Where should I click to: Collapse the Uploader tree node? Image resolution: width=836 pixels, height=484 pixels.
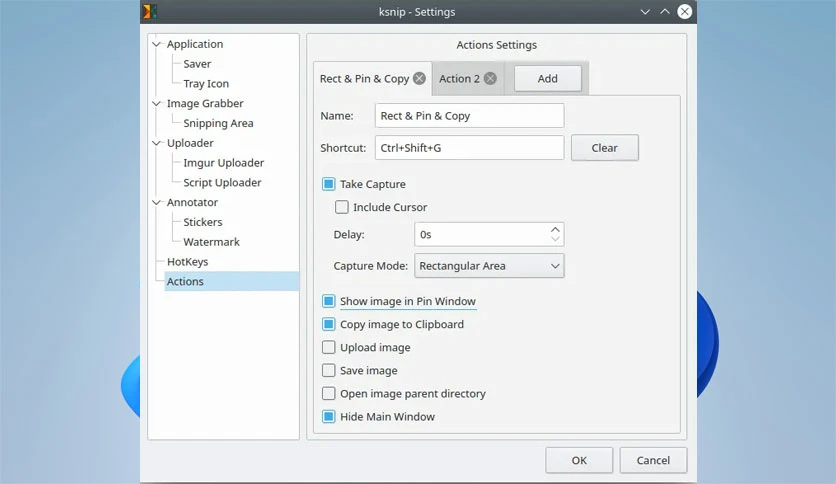tap(156, 143)
